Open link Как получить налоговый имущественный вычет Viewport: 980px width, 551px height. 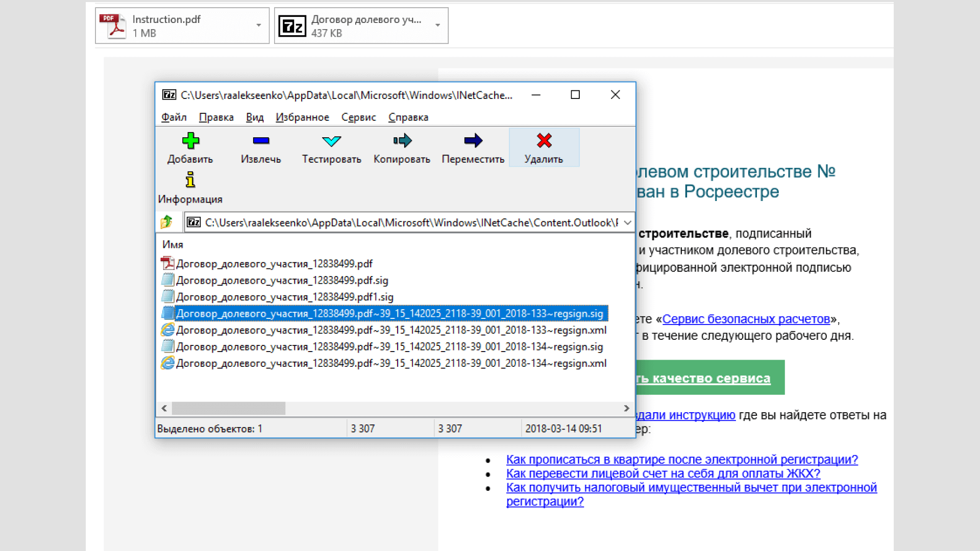(x=692, y=494)
